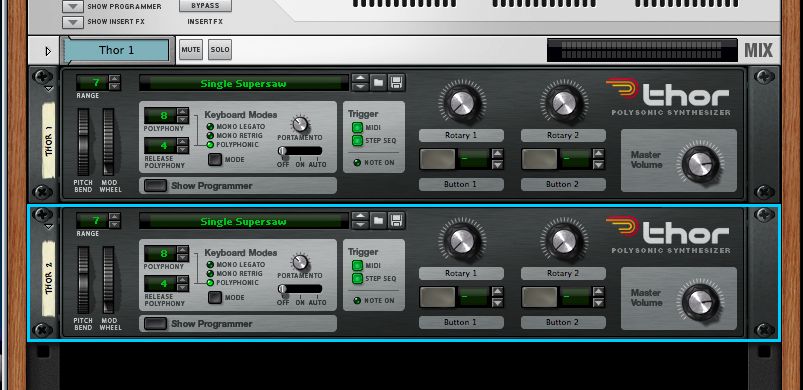Viewport: 803px width, 390px height.
Task: Increase Button 2 key value on Thor 2
Action: tap(598, 292)
